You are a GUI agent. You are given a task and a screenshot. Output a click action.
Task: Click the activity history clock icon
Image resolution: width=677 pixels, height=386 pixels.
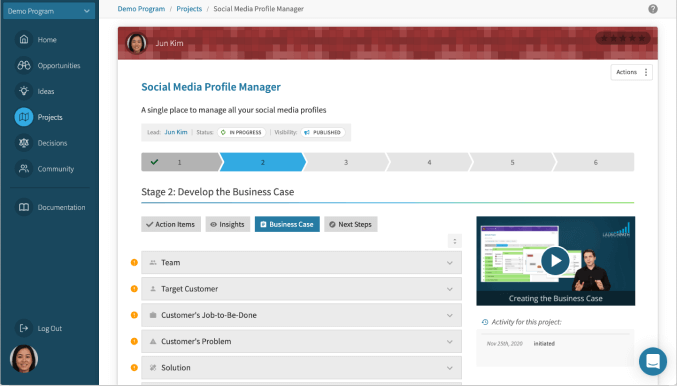(x=485, y=322)
